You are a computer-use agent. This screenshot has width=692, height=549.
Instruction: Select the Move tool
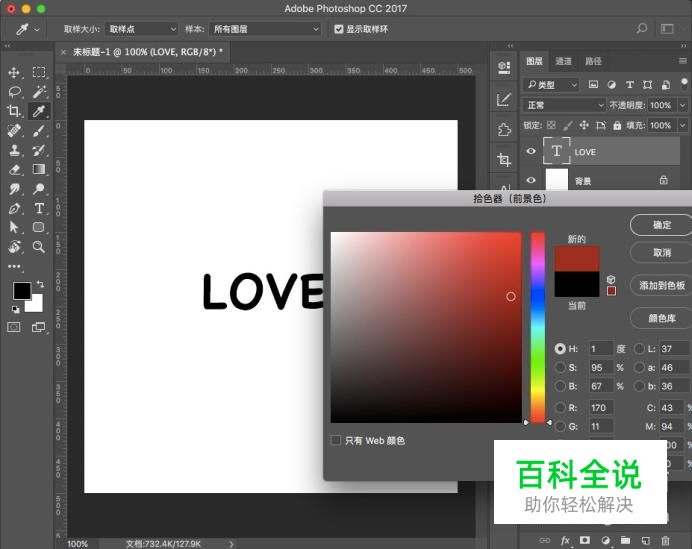(14, 72)
